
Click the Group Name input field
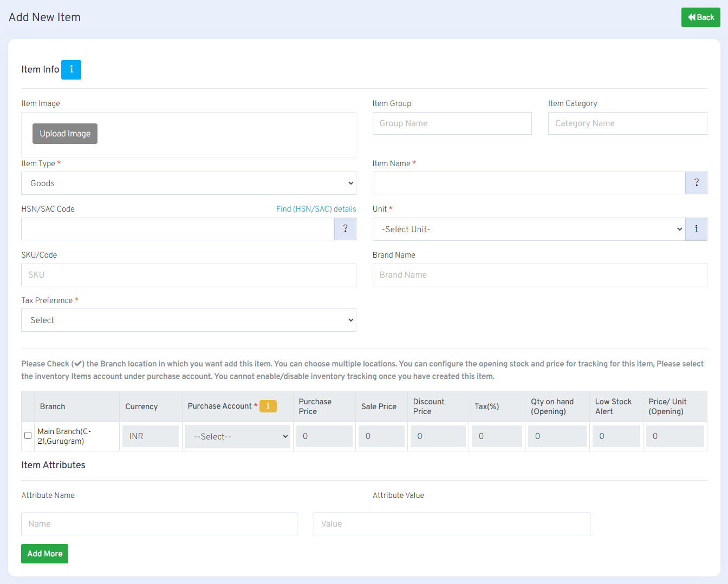click(452, 123)
